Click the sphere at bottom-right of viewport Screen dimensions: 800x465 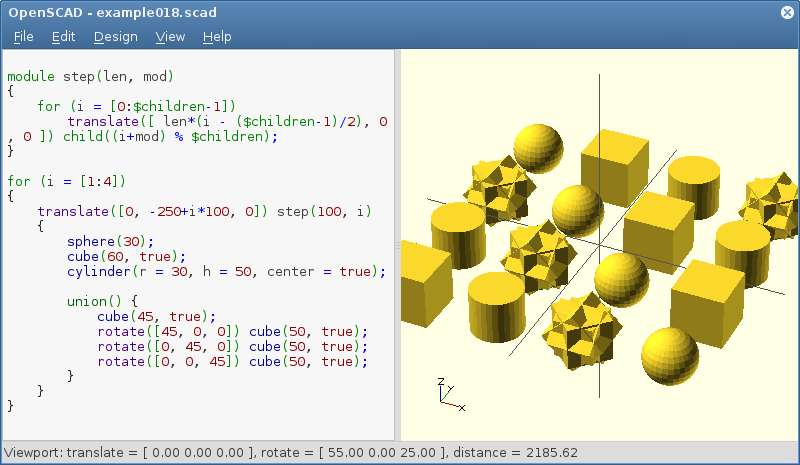pyautogui.click(x=669, y=355)
